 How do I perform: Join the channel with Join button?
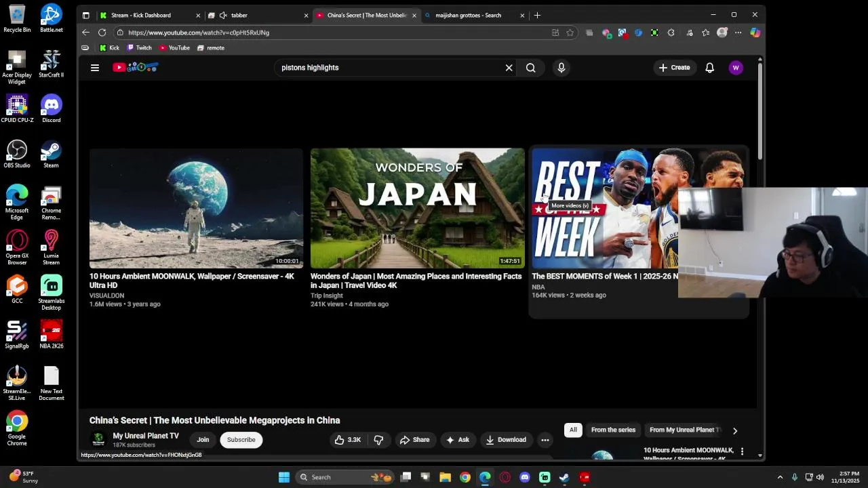(203, 440)
